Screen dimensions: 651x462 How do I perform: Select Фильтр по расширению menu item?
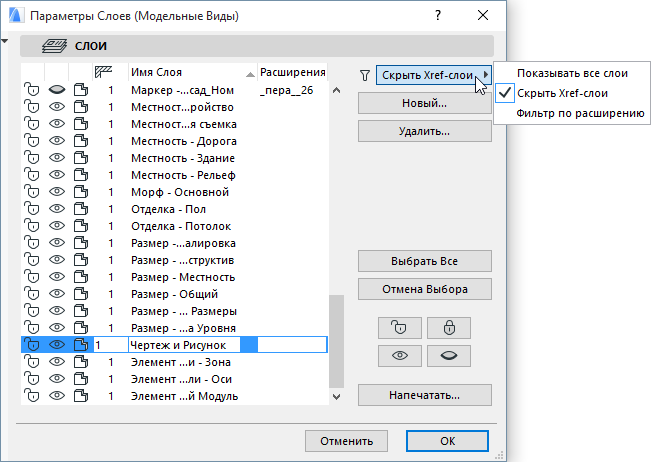579,113
